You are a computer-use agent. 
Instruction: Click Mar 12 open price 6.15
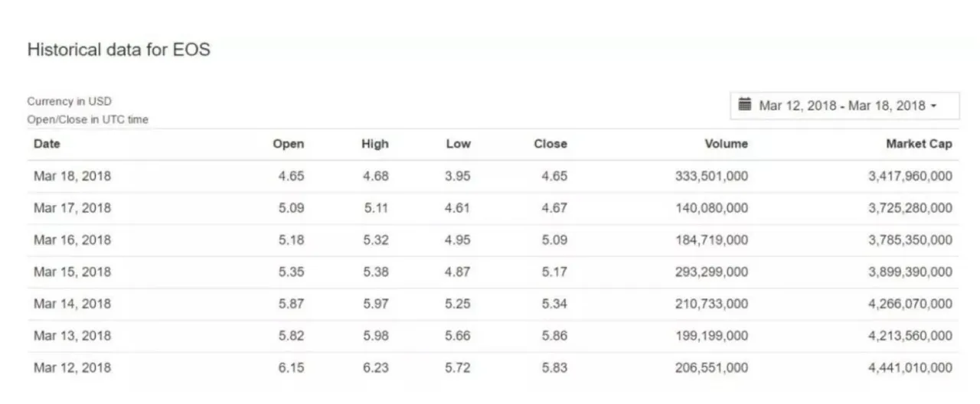[292, 368]
